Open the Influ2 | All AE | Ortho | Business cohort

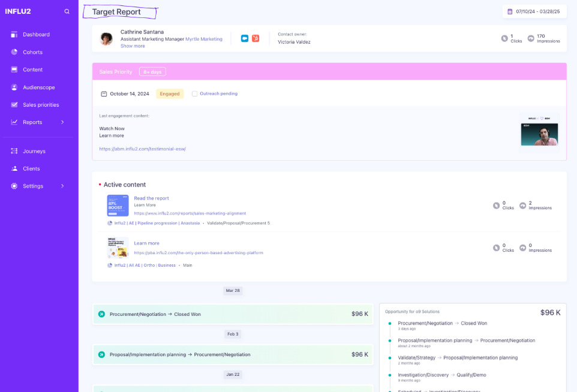point(145,265)
